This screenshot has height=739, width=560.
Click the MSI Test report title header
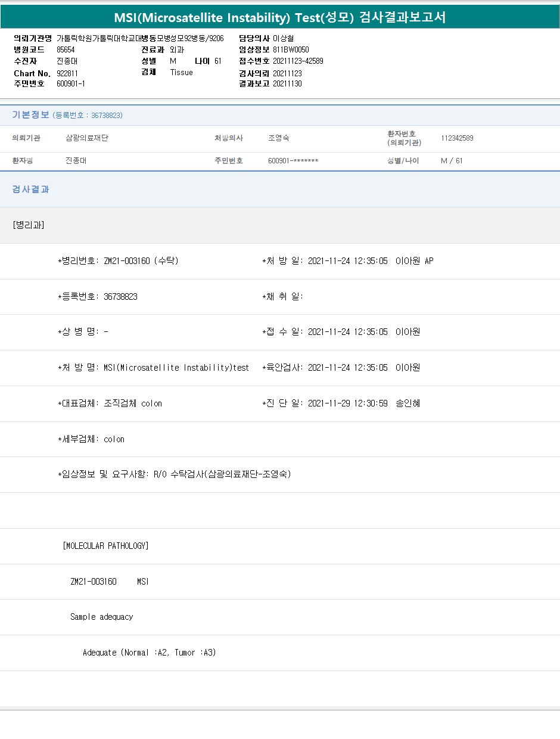279,17
